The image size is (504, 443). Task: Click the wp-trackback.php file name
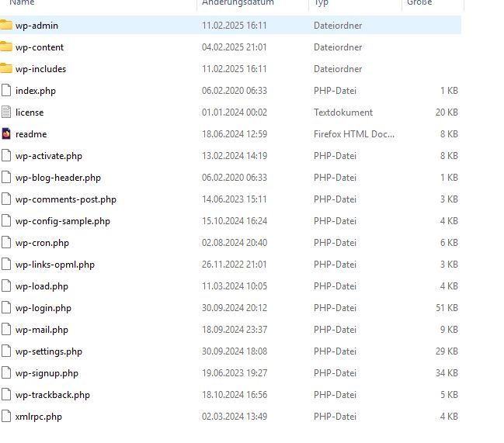[x=52, y=395]
